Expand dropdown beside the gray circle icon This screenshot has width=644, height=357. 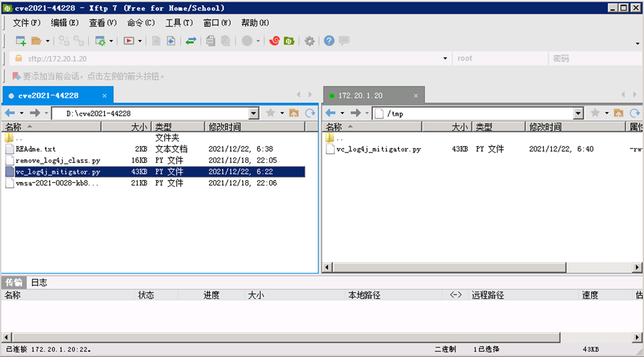pos(258,41)
